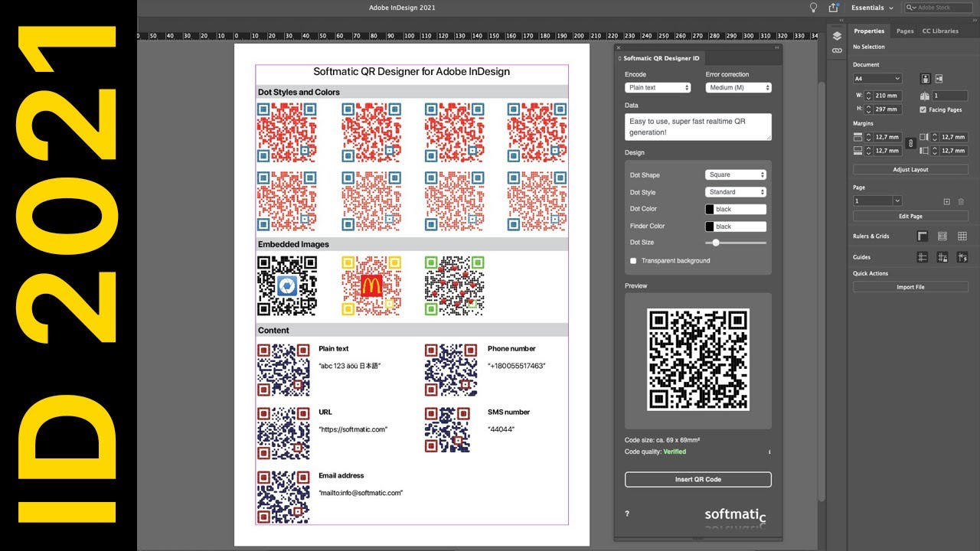Select the McDonald's logo QR code
The image size is (980, 551).
click(x=371, y=285)
